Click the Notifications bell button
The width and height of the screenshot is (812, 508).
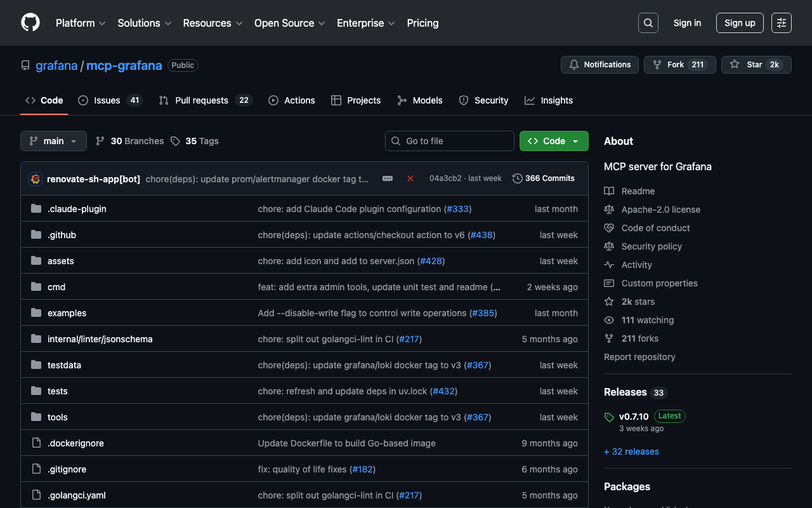pos(599,65)
